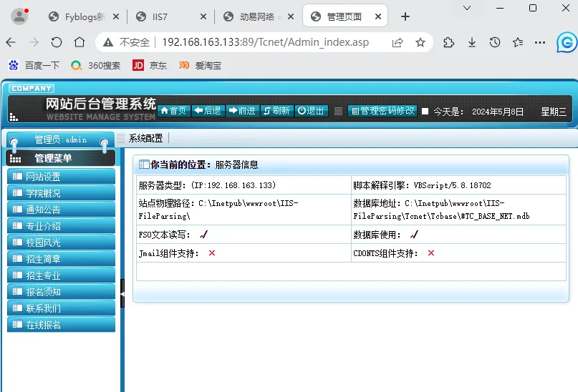This screenshot has width=578, height=392.
Task: Open a new browser tab
Action: tap(405, 16)
